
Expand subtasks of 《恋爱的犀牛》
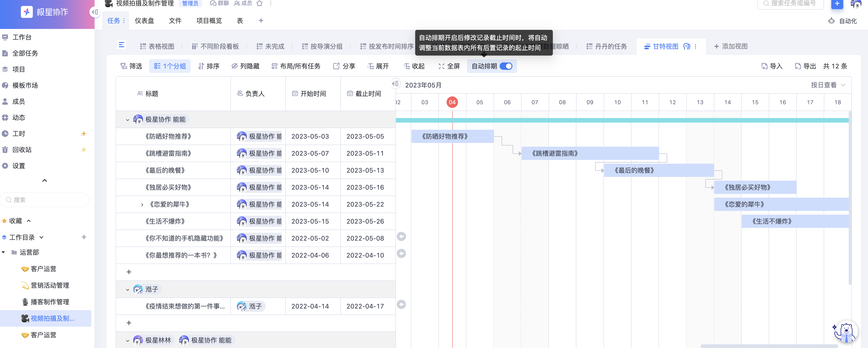click(x=142, y=205)
